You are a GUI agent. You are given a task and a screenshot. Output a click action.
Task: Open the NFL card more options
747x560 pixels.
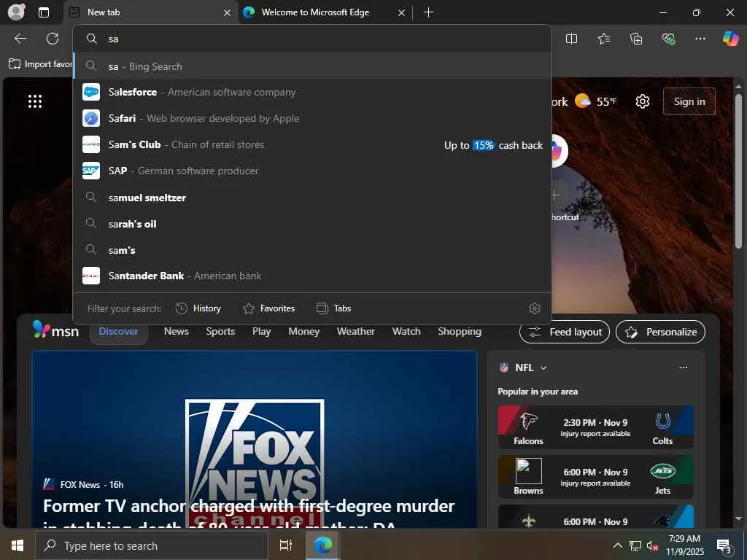[684, 367]
